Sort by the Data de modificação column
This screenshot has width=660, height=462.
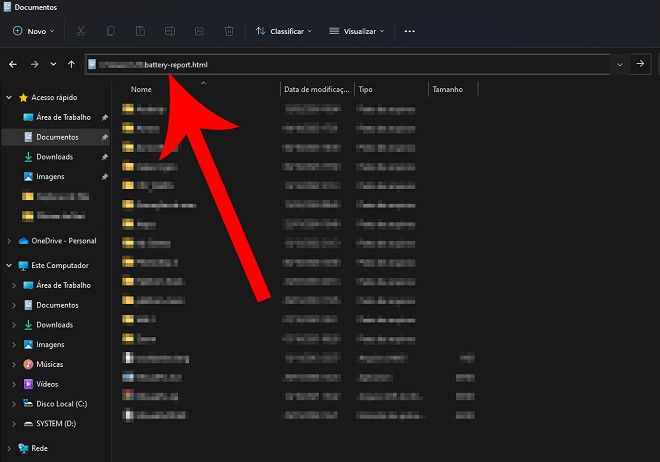316,89
